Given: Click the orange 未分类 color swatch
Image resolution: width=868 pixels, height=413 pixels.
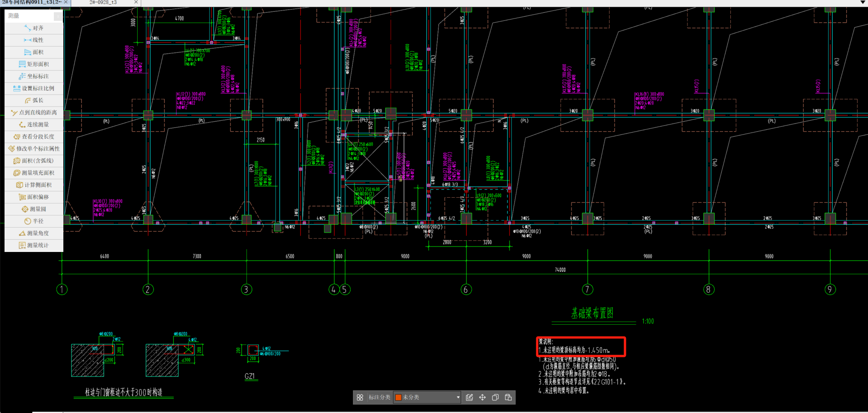Looking at the screenshot, I should (x=398, y=397).
